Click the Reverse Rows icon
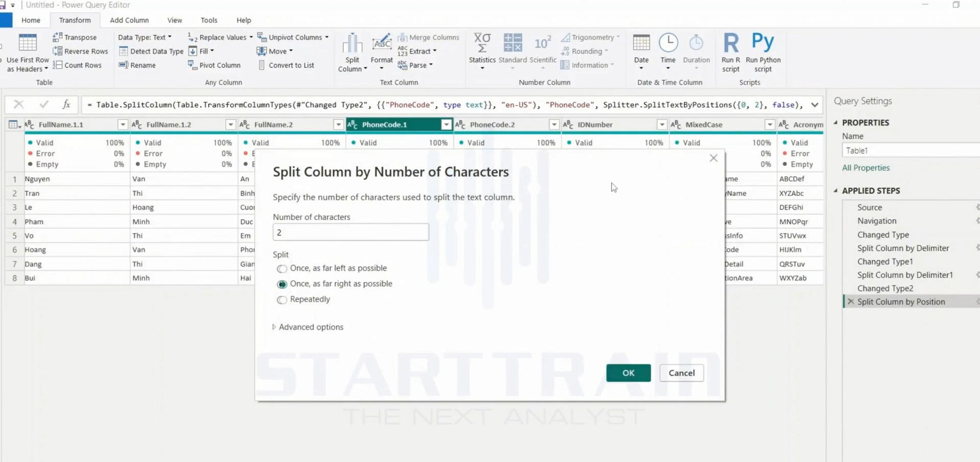 (57, 51)
